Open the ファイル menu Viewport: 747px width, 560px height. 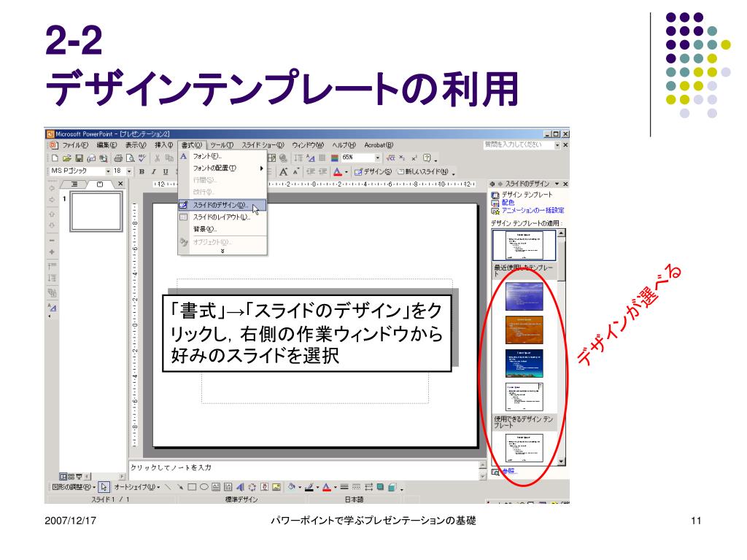click(x=75, y=145)
